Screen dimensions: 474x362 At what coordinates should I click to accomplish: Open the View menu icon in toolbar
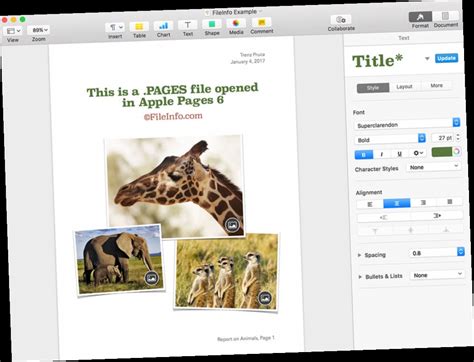(x=13, y=31)
